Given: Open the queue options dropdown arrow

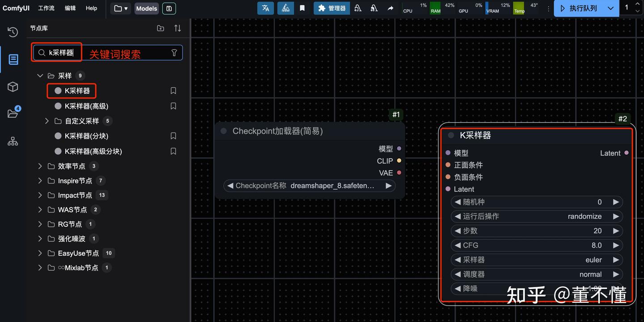Looking at the screenshot, I should 610,8.
